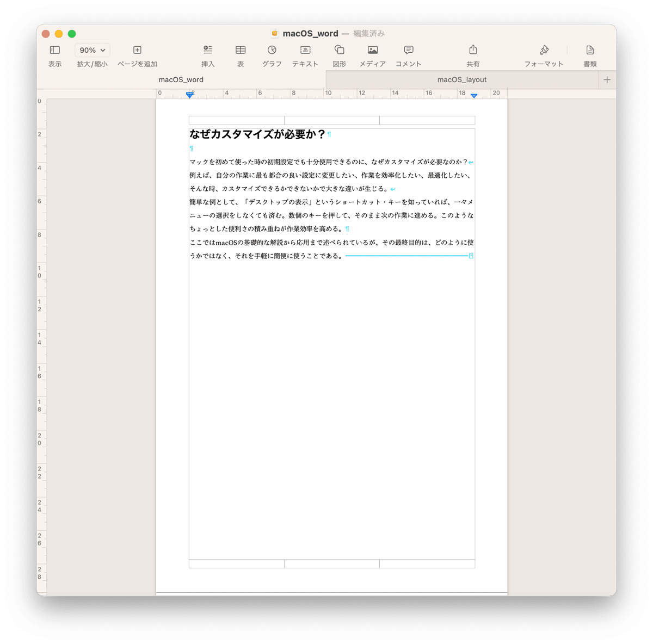Open the メディア media menu
The image size is (653, 644).
(373, 50)
